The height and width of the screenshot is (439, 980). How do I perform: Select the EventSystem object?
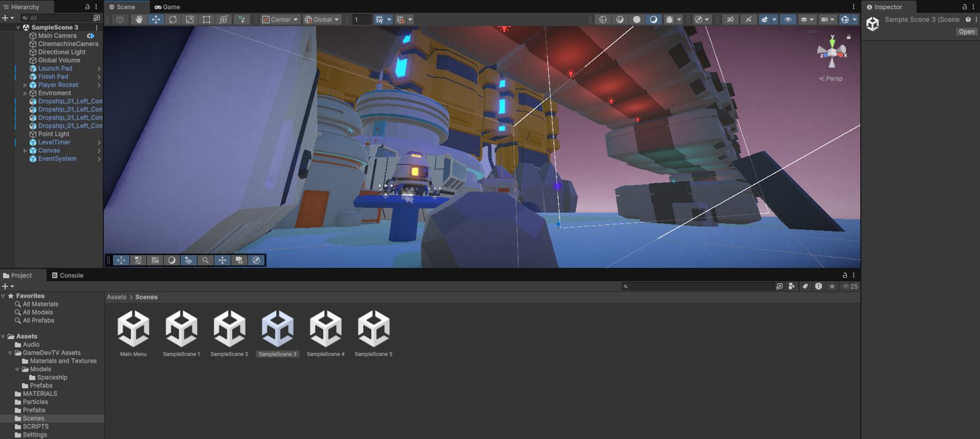57,159
